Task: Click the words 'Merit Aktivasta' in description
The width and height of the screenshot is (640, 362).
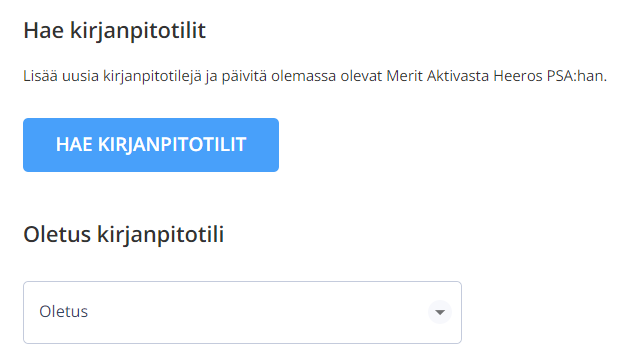Action: pyautogui.click(x=438, y=76)
